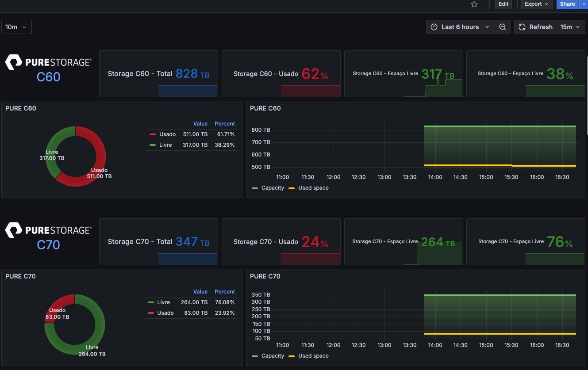Toggle the Livre series label in C60 legend table

(165, 145)
